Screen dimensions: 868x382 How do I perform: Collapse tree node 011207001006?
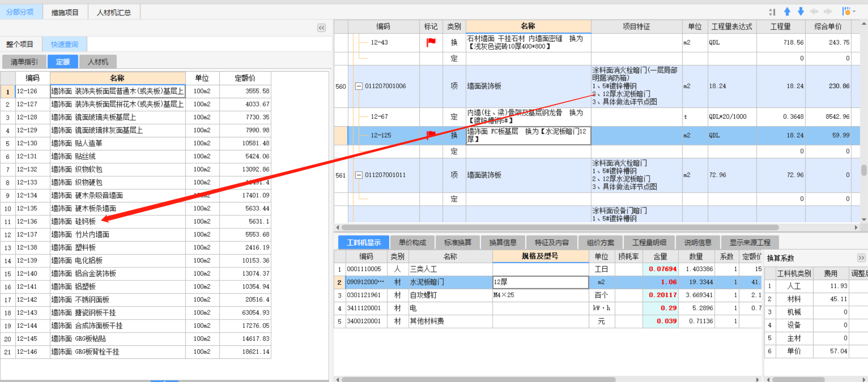359,86
